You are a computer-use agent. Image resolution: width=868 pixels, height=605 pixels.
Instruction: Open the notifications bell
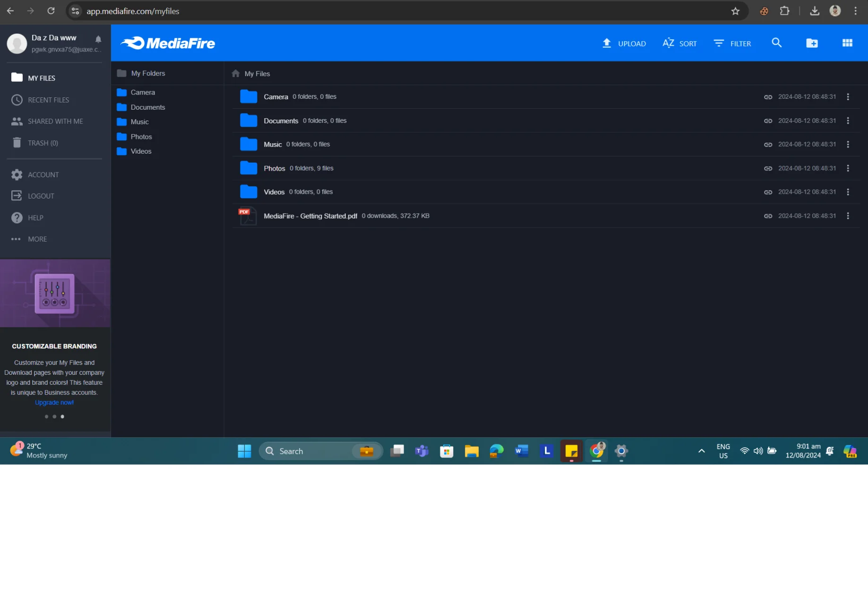coord(98,39)
